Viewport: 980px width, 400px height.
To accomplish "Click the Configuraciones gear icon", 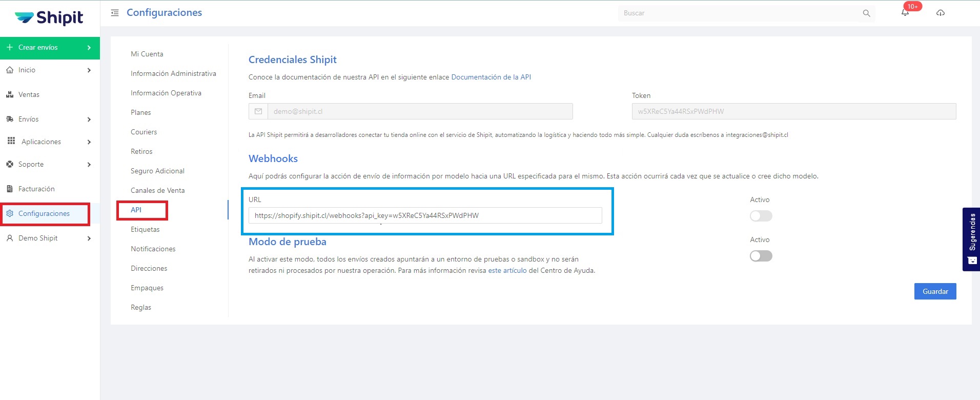I will (10, 213).
